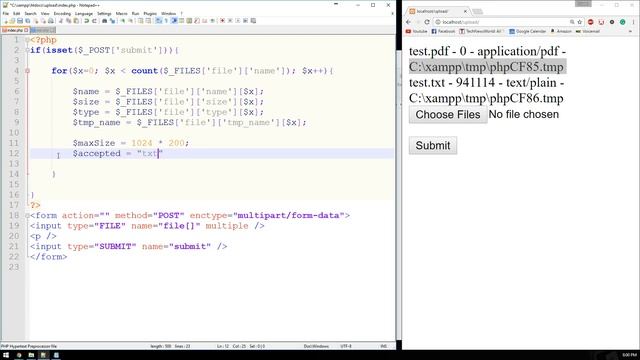Click the red AdBlock extension icon
This screenshot has height=360, width=640.
point(591,22)
